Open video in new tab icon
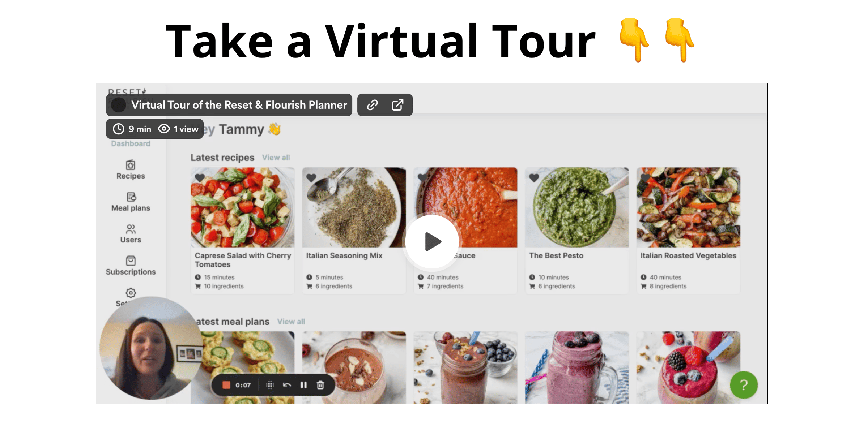Image resolution: width=868 pixels, height=443 pixels. [397, 105]
